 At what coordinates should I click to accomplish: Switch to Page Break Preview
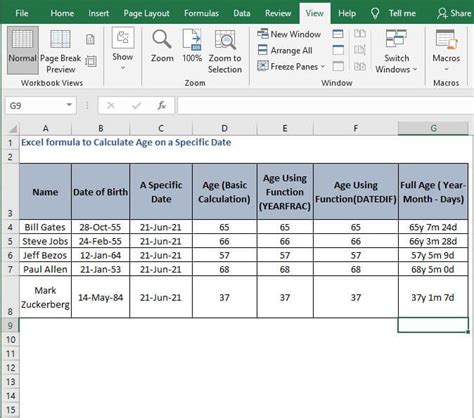[60, 52]
